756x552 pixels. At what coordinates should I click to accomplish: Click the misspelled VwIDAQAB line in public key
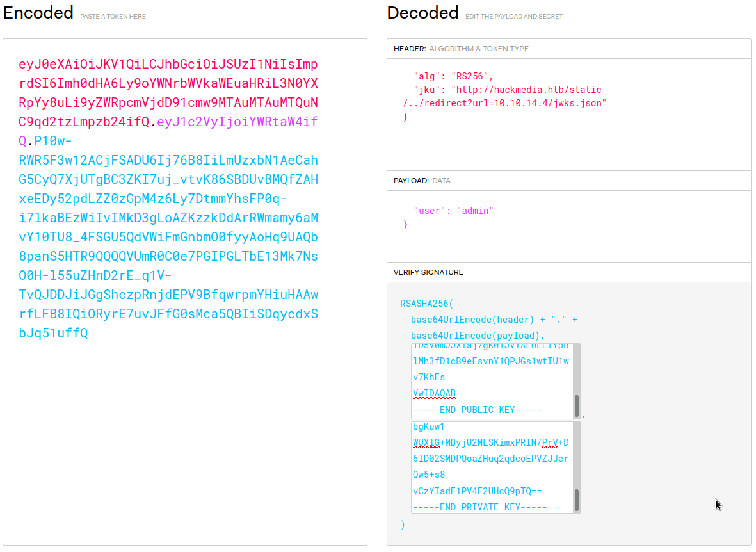[435, 393]
